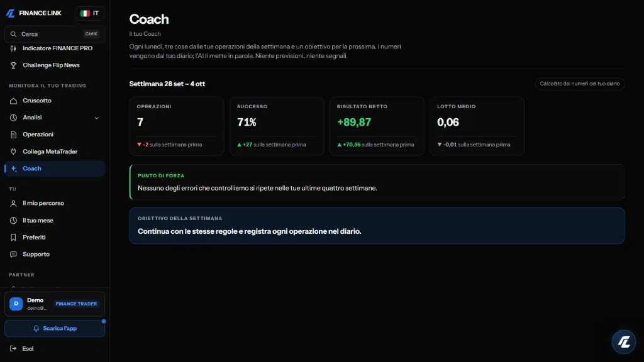Click the logout arrow icon beside Esci

[14, 348]
